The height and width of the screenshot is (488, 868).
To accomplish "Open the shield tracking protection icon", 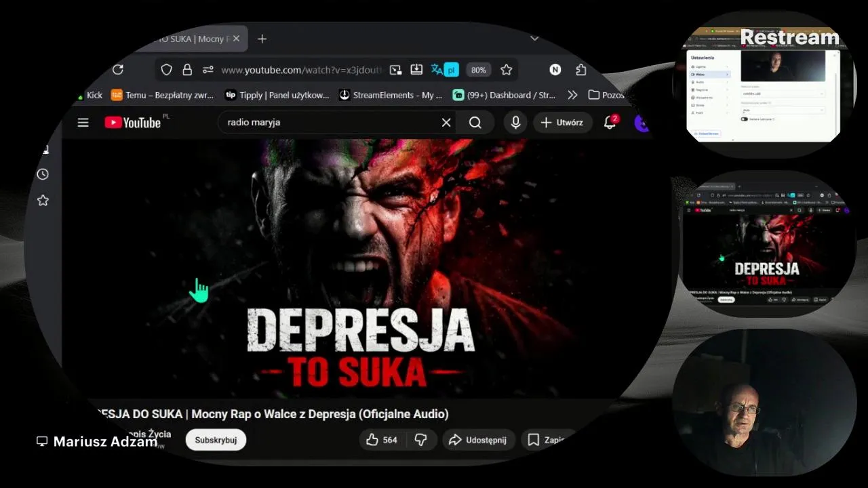I will 167,70.
